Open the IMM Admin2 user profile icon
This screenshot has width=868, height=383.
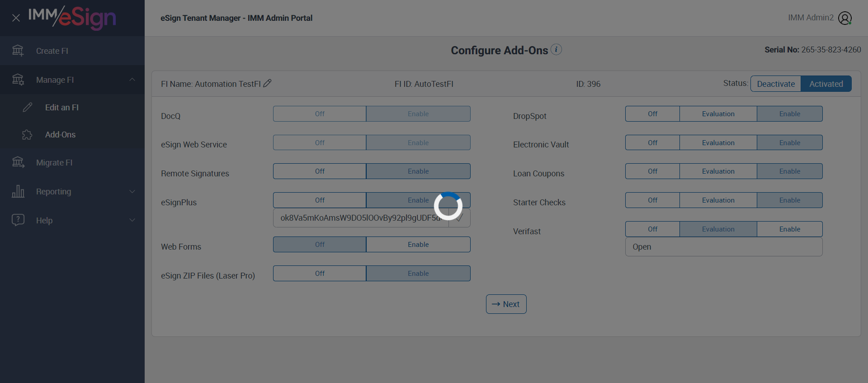click(x=845, y=18)
